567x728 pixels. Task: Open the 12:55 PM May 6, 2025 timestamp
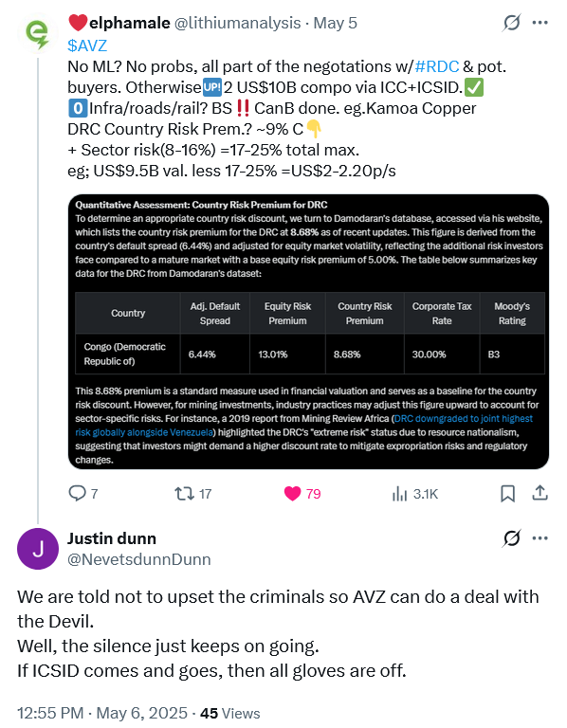pyautogui.click(x=102, y=713)
